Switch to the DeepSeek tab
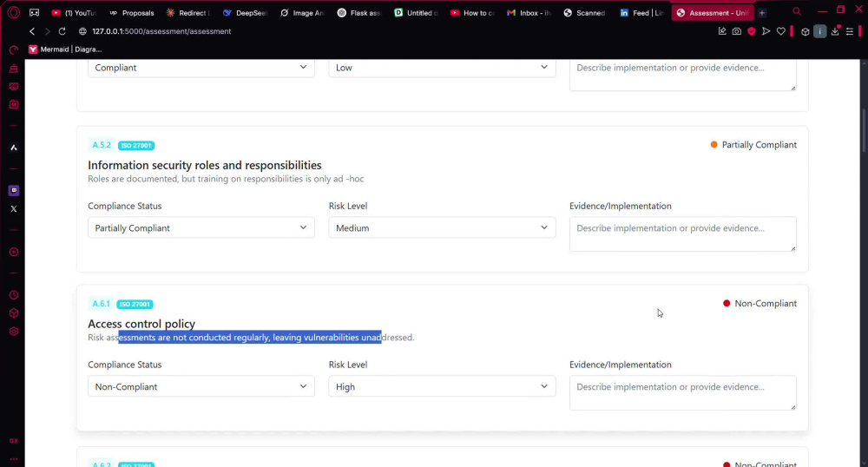 click(246, 13)
